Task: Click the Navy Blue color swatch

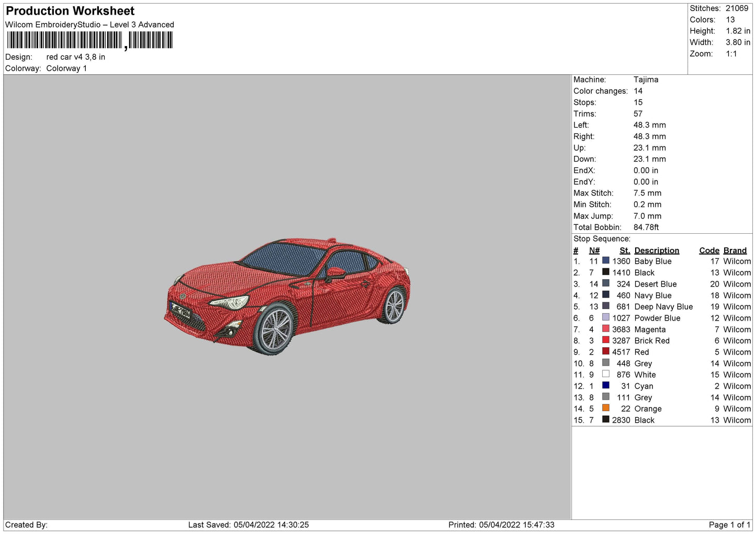Action: pyautogui.click(x=605, y=294)
